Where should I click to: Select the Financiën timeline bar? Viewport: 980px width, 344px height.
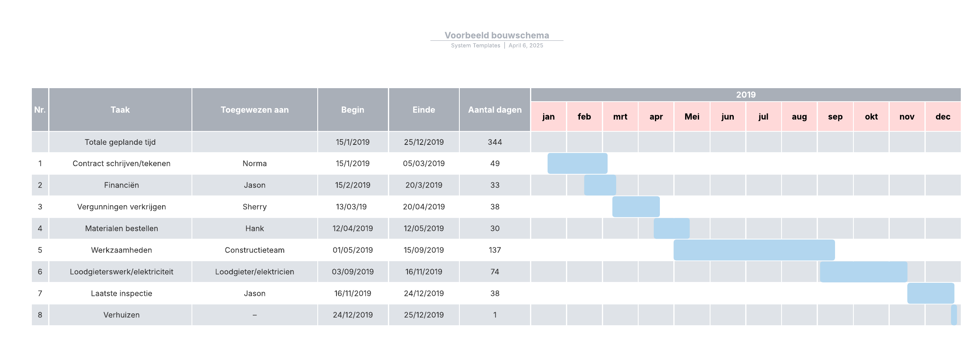coord(600,185)
